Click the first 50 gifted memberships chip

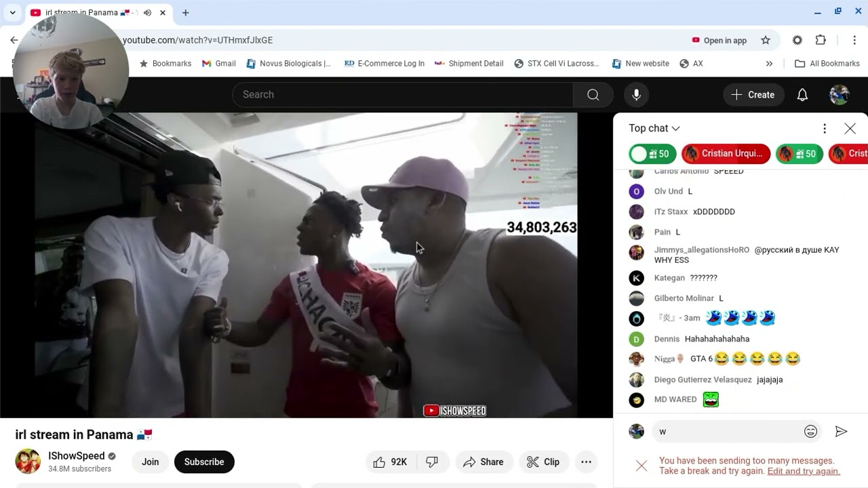click(x=652, y=154)
